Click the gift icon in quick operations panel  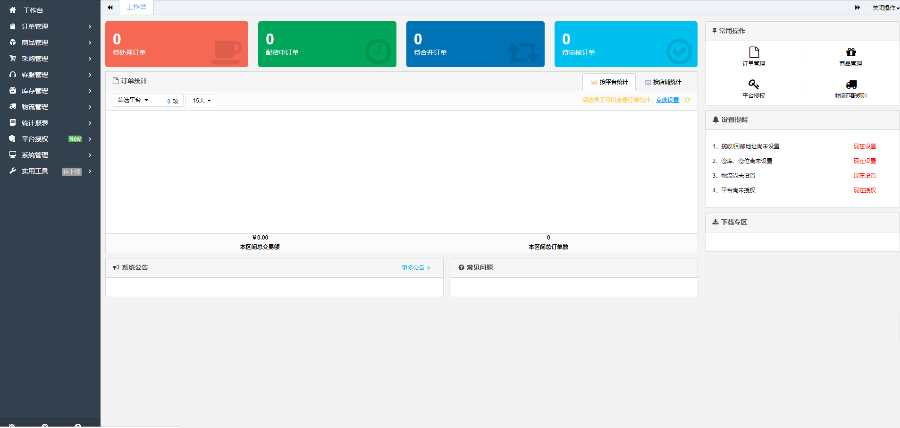pos(850,53)
